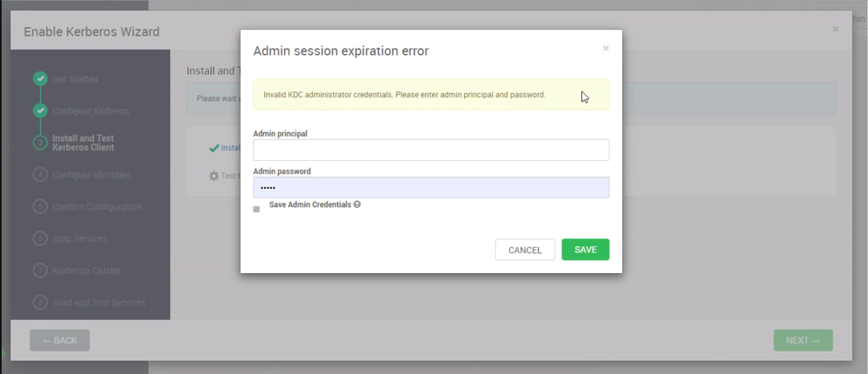
Task: Click the CANCEL button in dialog
Action: point(525,250)
